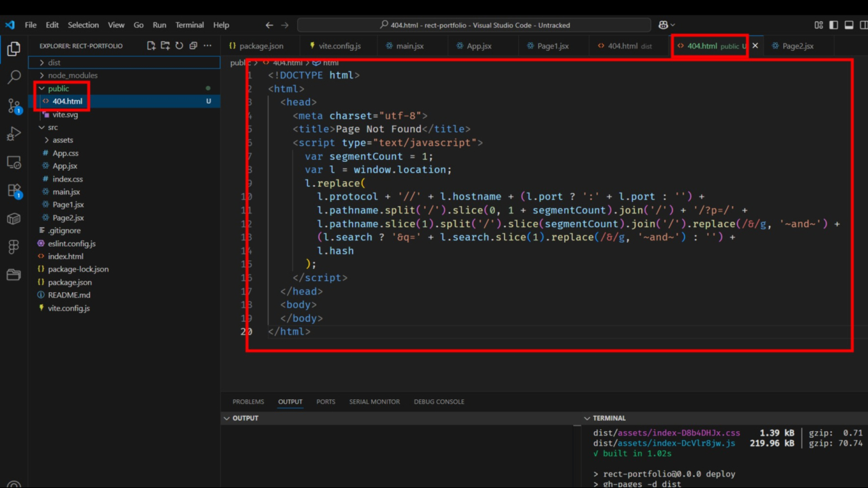Open the Selection menu
Viewport: 868px width, 488px height.
pos(83,25)
